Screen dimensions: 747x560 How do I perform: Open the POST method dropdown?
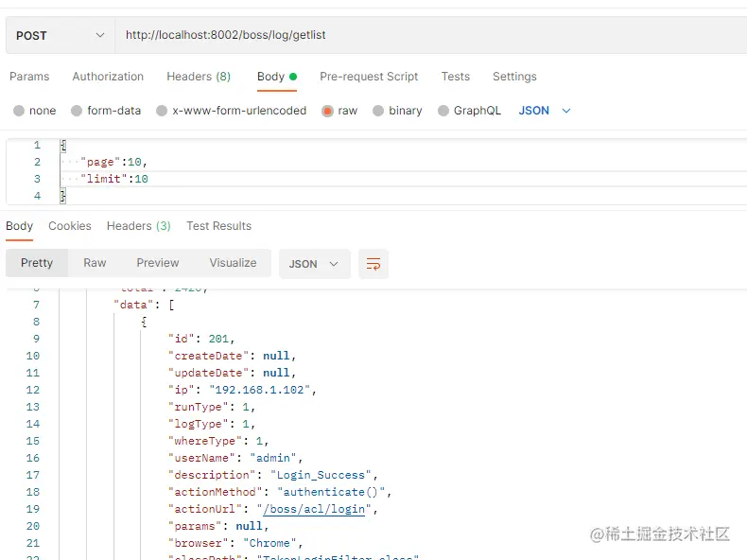pos(60,36)
